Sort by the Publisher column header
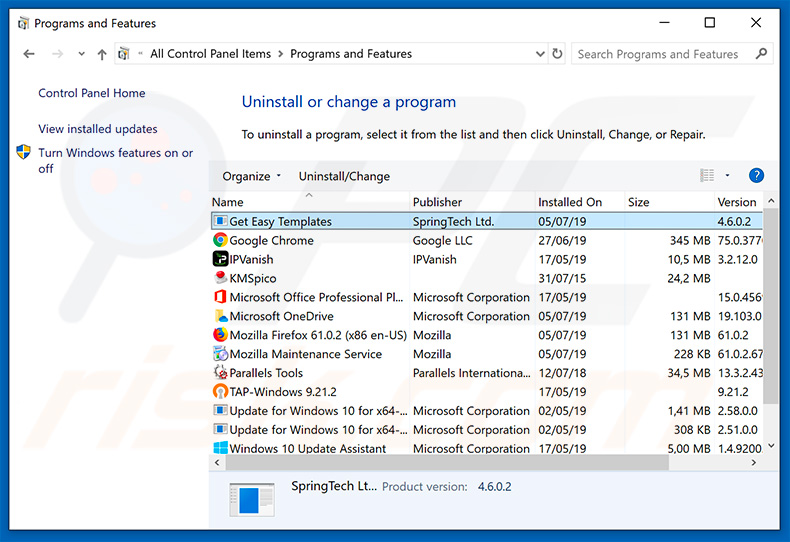The image size is (790, 542). [x=472, y=202]
